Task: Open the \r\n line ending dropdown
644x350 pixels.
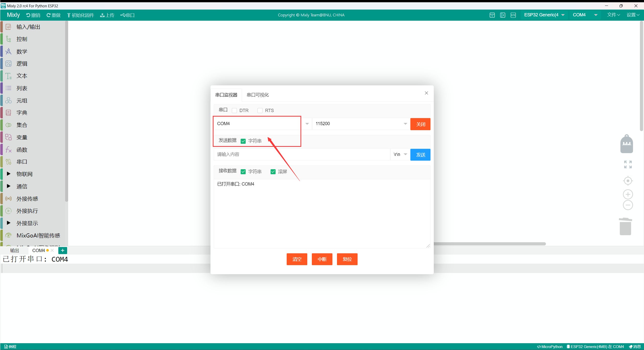Action: (400, 154)
